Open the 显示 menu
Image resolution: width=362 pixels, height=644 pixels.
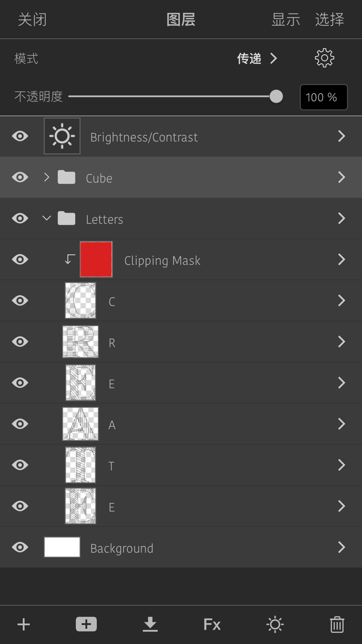coord(286,19)
